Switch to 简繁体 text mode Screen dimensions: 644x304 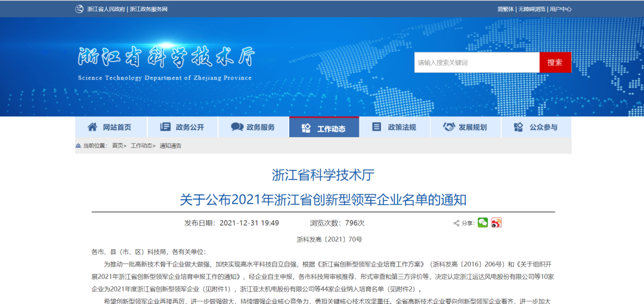click(505, 9)
